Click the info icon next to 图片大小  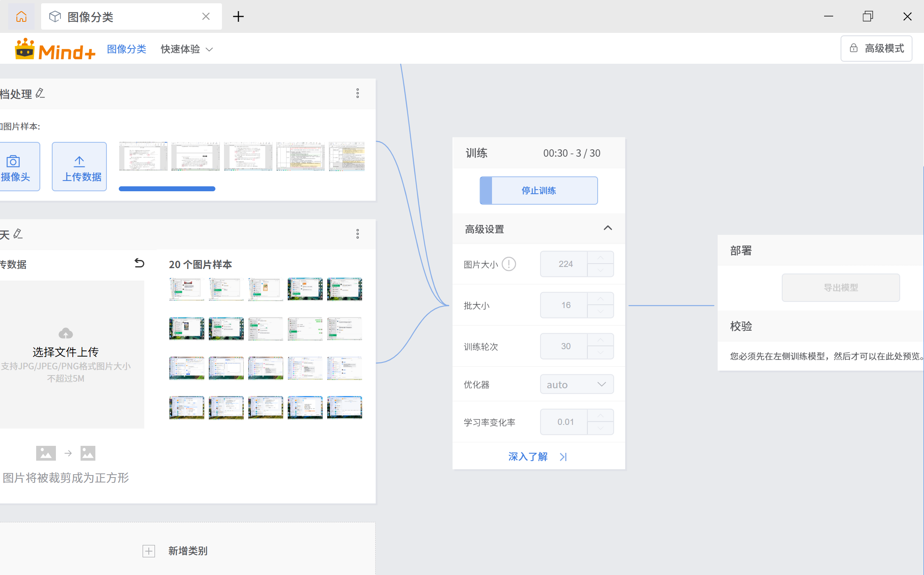pos(508,264)
